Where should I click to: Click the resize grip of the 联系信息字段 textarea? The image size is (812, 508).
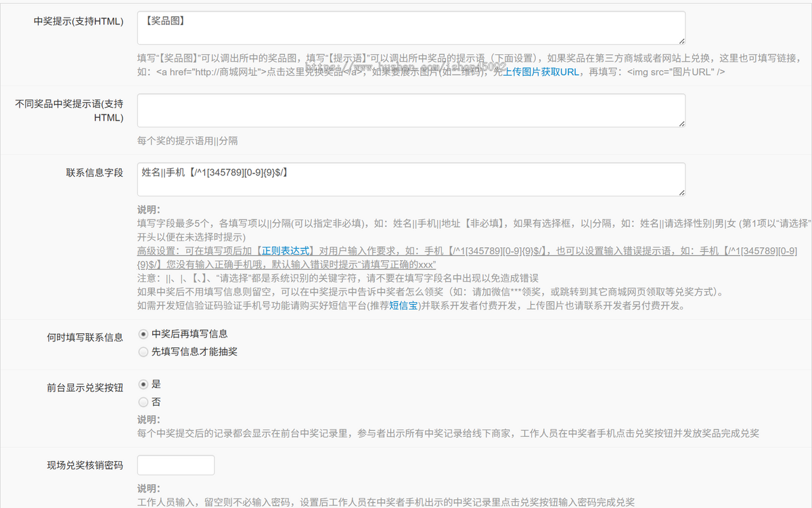point(681,192)
